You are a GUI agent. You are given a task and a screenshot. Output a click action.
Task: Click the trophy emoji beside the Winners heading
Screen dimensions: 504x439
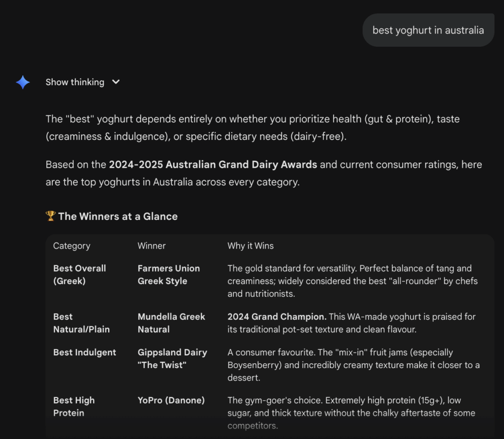tap(50, 216)
